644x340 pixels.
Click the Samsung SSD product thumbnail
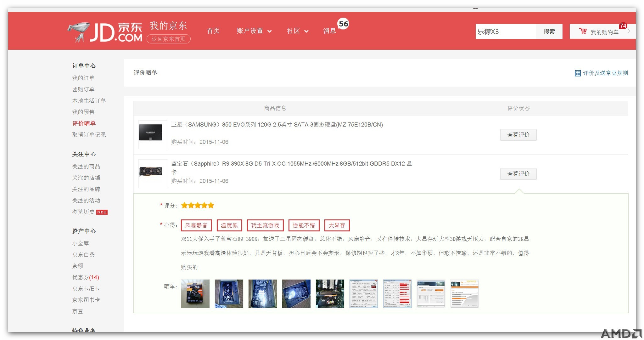[153, 134]
